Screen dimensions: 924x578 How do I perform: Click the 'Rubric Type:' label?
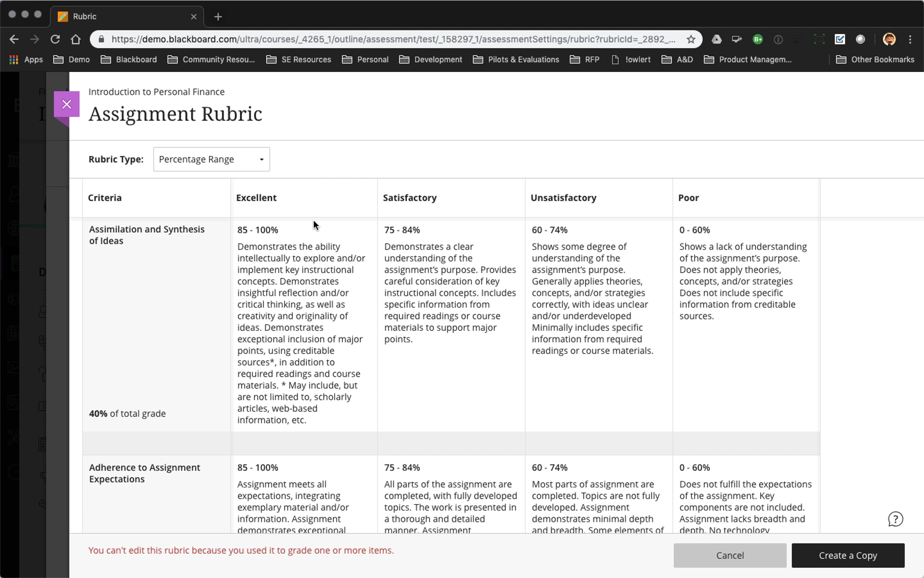click(116, 159)
